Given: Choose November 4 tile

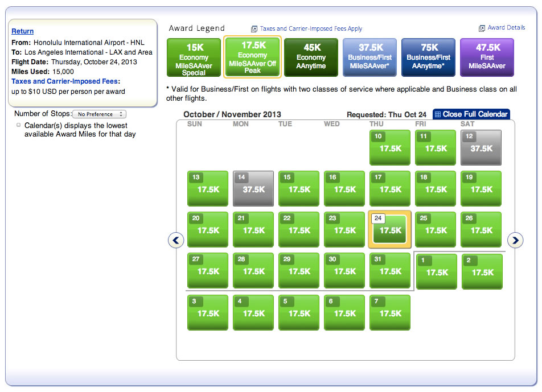Looking at the screenshot, I should (253, 312).
